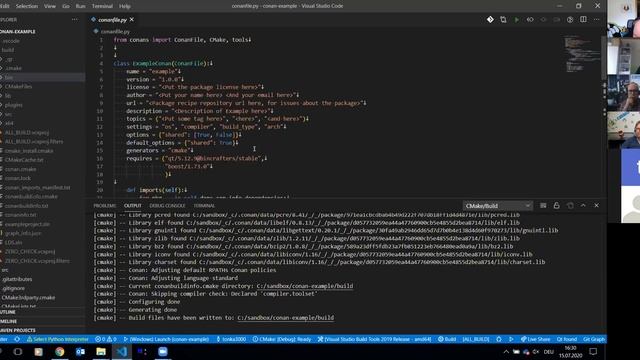Image resolution: width=640 pixels, height=360 pixels.
Task: Click the (Windows) Launch (conan-example) debug status
Action: point(166,339)
